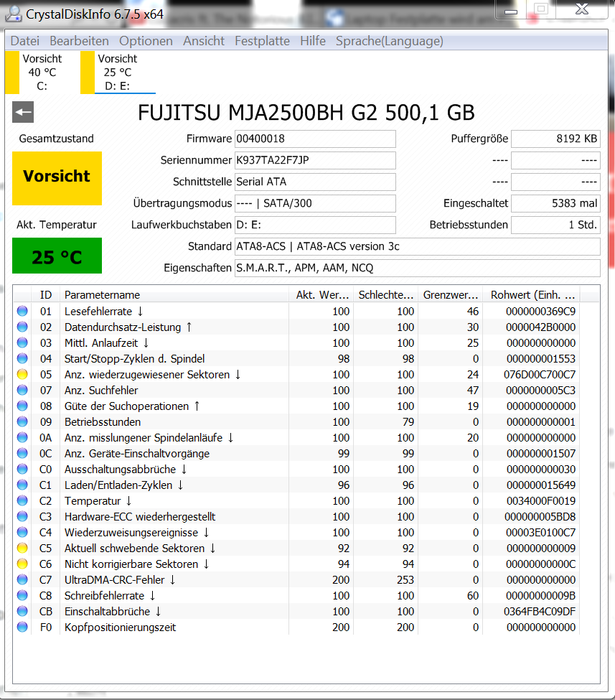Click the Akt. Wer... column header
The height and width of the screenshot is (700, 615).
tap(321, 294)
